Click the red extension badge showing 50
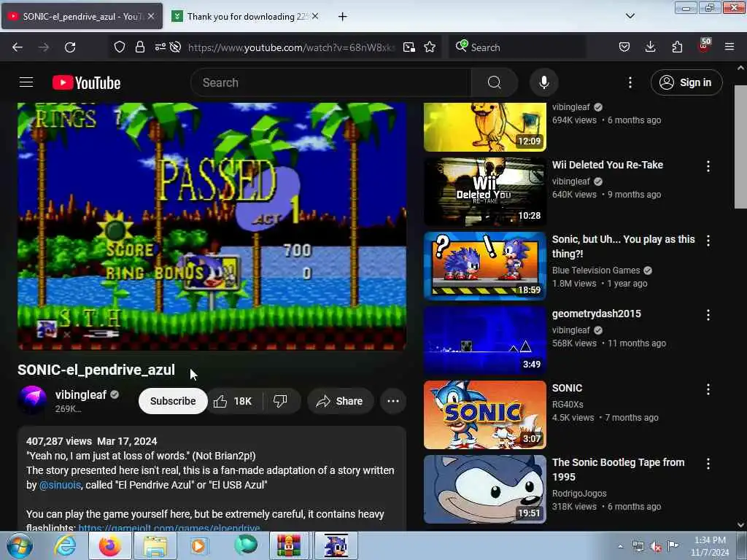Viewport: 747px width, 560px height. pos(704,46)
